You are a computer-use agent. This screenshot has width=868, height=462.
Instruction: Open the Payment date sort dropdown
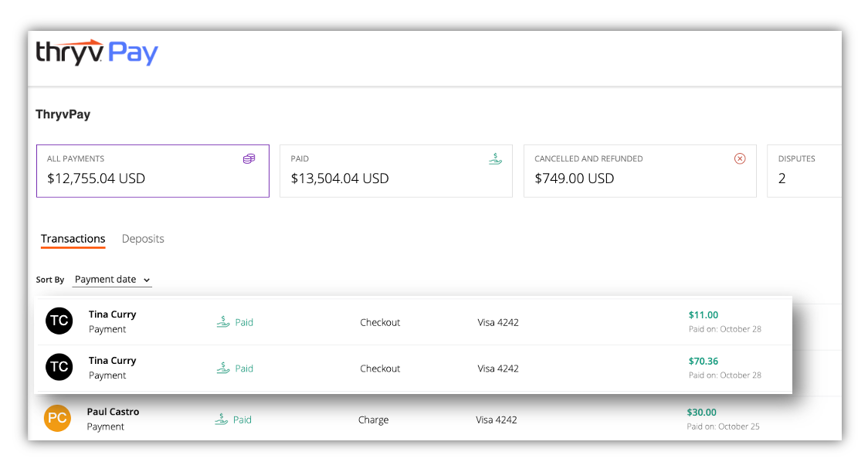[x=113, y=280]
